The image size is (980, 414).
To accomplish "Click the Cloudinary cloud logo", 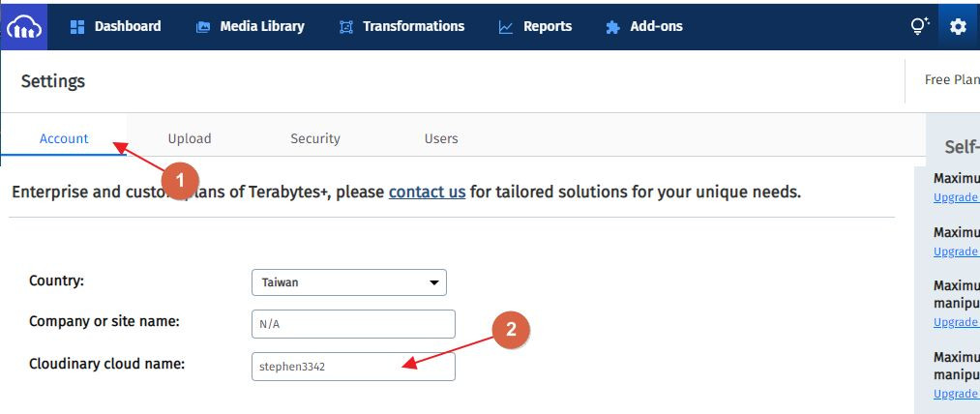I will pyautogui.click(x=25, y=27).
